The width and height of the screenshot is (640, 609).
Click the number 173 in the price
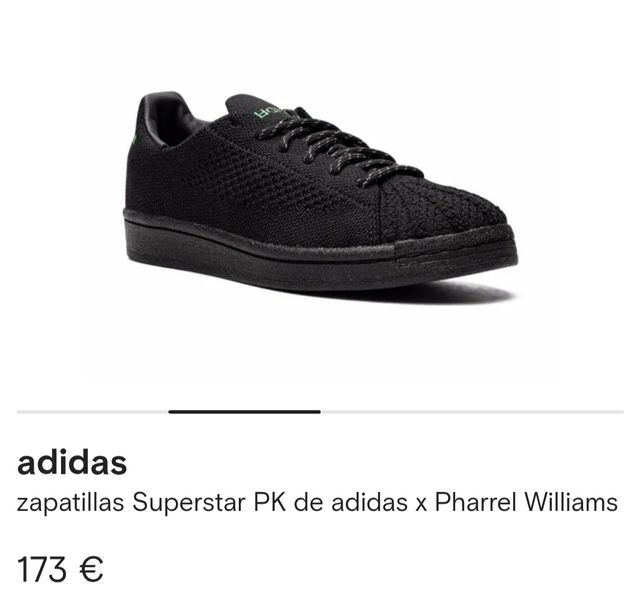pyautogui.click(x=42, y=569)
